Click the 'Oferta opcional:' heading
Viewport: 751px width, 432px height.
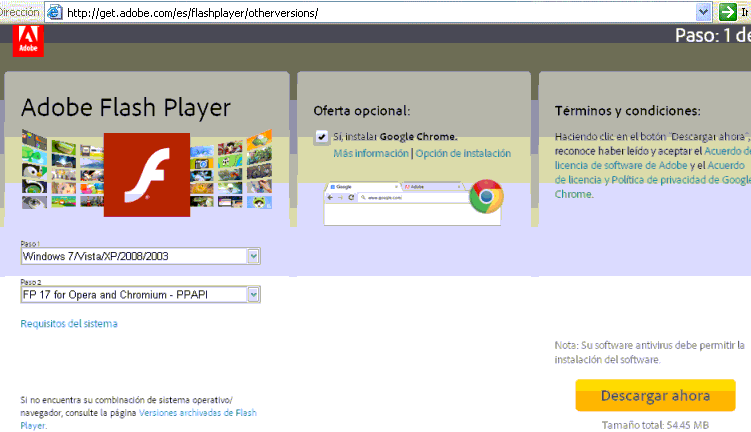point(362,111)
